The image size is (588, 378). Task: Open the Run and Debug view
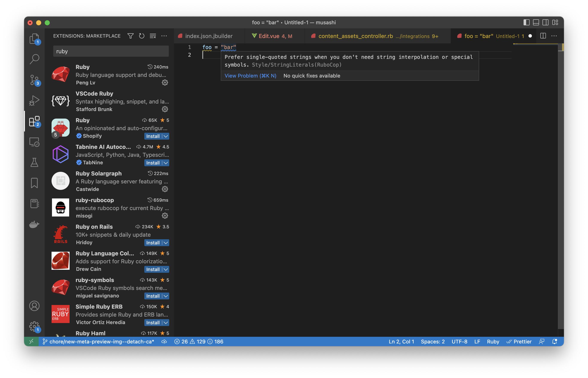[x=34, y=100]
